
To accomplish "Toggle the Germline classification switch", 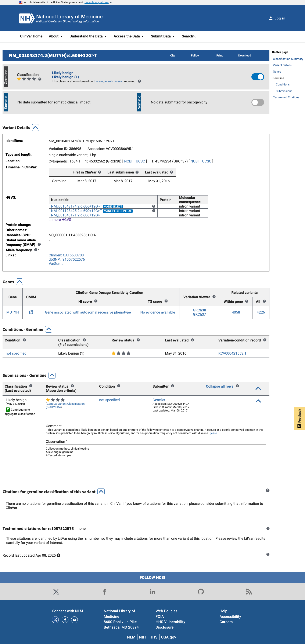I will [258, 77].
